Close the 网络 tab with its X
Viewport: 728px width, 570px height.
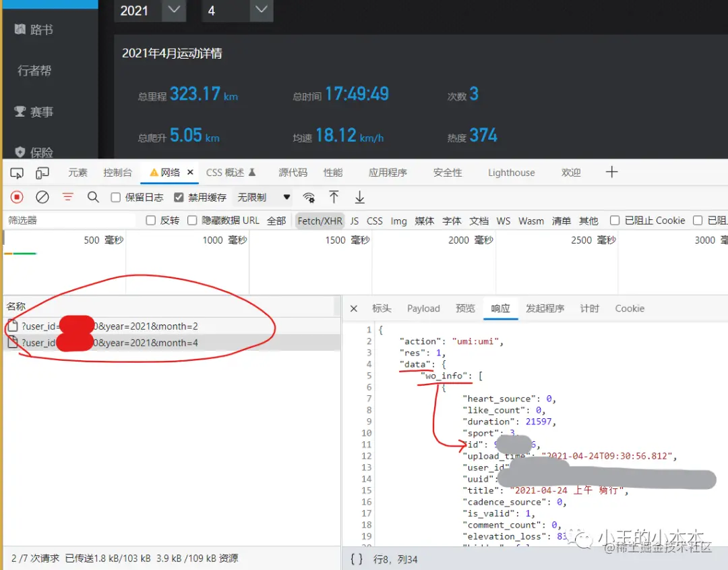point(190,172)
